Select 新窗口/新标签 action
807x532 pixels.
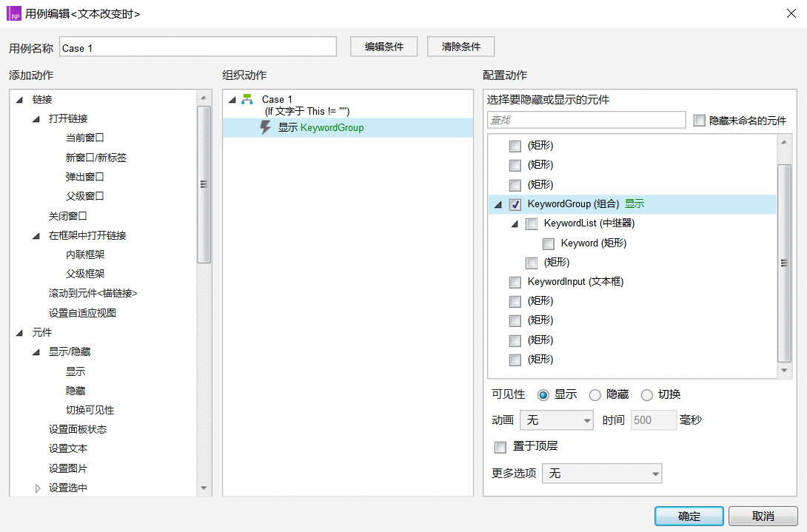tap(96, 158)
